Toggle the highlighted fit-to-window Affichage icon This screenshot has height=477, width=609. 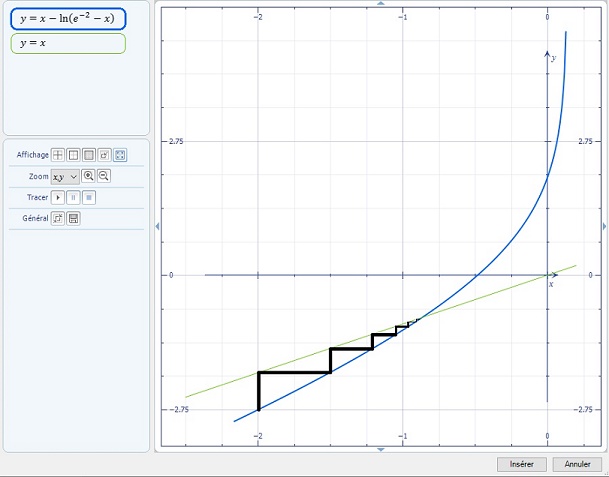click(x=120, y=155)
